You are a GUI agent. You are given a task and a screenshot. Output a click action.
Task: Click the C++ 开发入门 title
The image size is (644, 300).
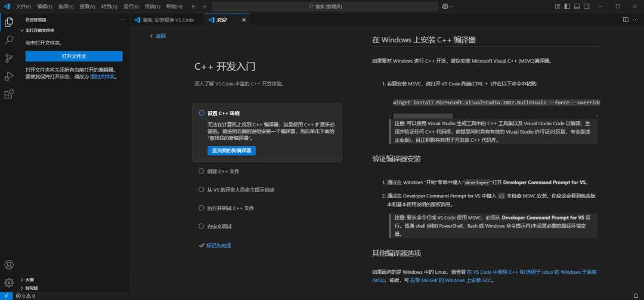225,67
